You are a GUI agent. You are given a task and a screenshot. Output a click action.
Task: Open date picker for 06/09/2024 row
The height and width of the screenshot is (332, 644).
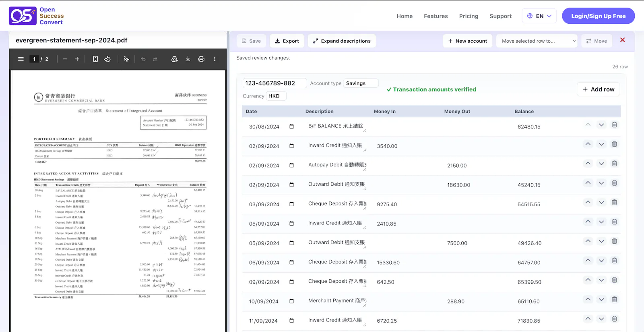coord(292,262)
